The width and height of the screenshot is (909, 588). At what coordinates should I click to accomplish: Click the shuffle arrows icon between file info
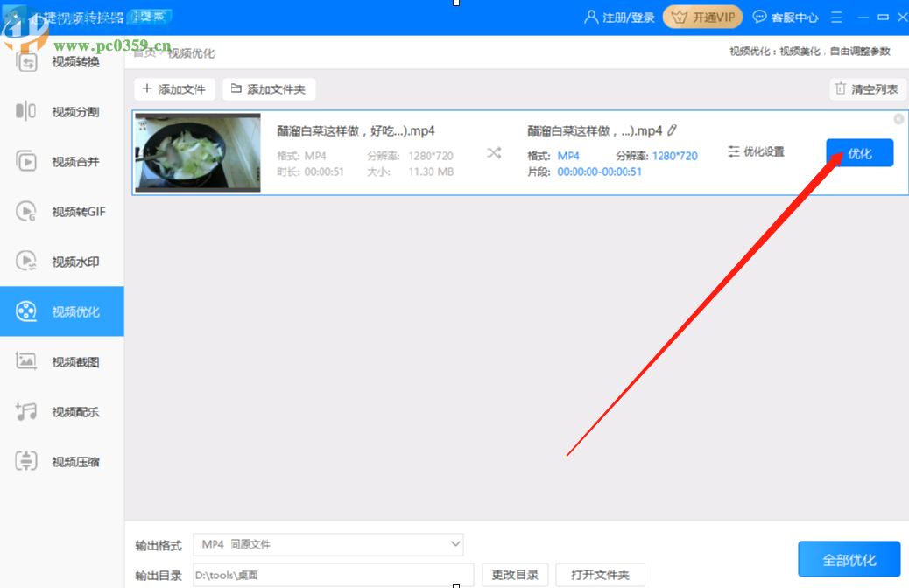pyautogui.click(x=494, y=153)
